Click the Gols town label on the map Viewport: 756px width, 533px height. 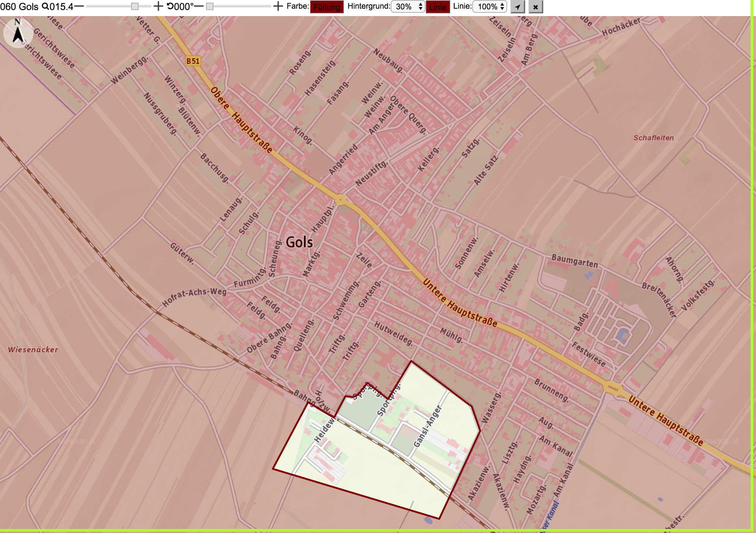(x=299, y=242)
